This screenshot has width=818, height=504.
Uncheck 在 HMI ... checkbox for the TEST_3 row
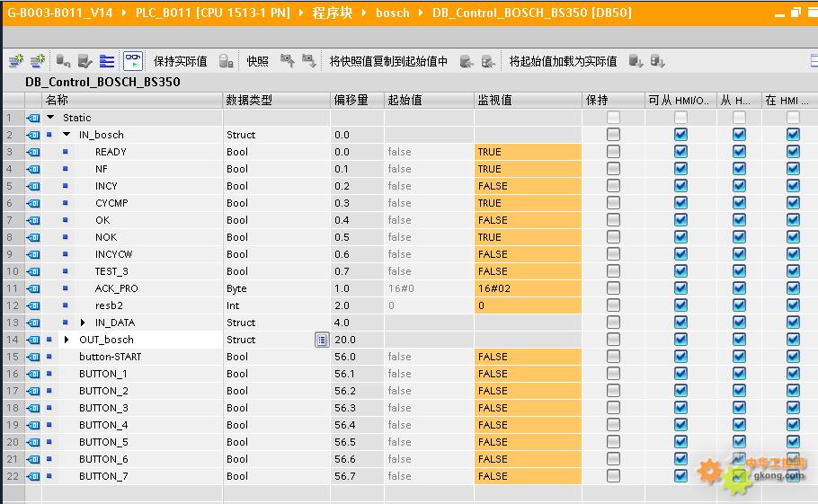click(793, 271)
